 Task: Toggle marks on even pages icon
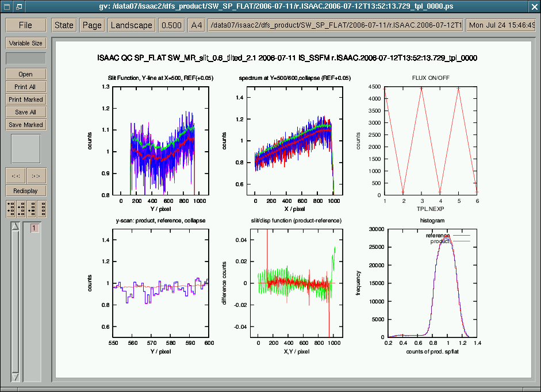(x=21, y=207)
